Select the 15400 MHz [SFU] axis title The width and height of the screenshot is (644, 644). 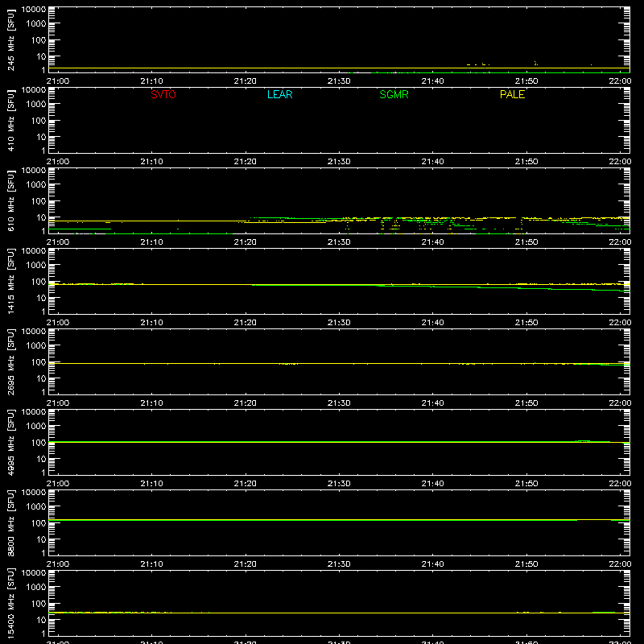click(10, 603)
